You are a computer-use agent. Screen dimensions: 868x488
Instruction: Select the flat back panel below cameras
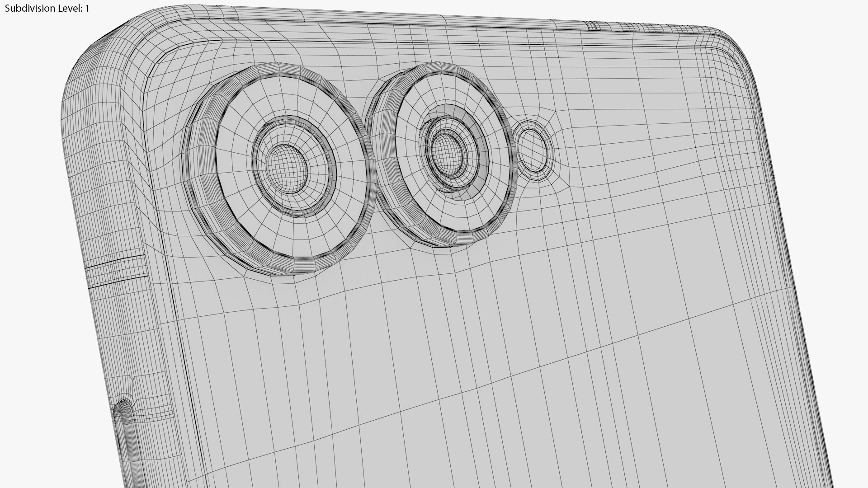coord(452,361)
